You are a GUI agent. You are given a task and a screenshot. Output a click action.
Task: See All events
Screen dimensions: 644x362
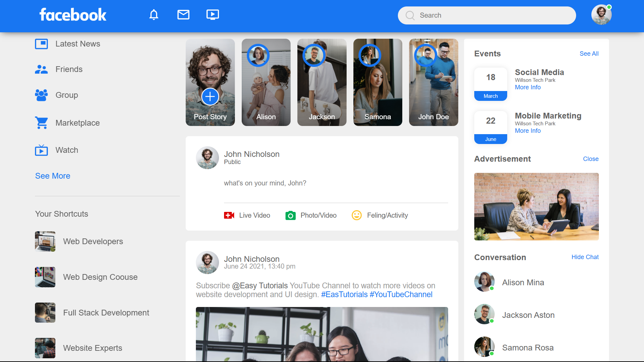(x=589, y=54)
